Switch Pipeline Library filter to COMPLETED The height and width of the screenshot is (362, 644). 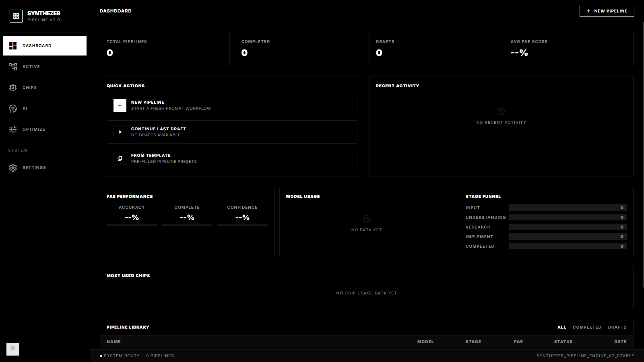click(587, 327)
